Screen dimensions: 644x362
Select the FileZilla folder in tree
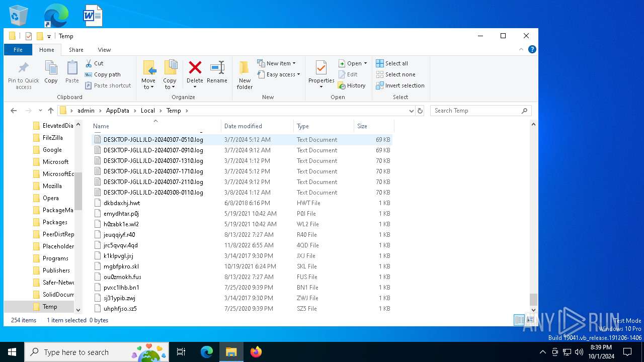tap(53, 138)
